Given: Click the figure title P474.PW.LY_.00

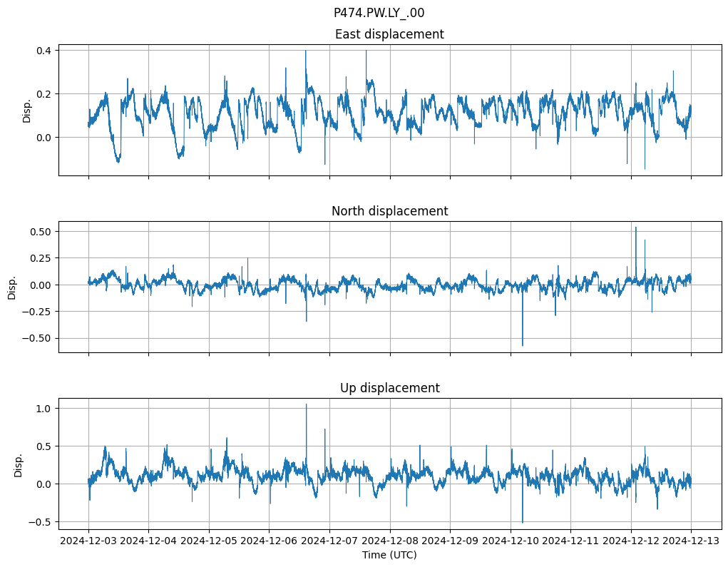Looking at the screenshot, I should [379, 13].
